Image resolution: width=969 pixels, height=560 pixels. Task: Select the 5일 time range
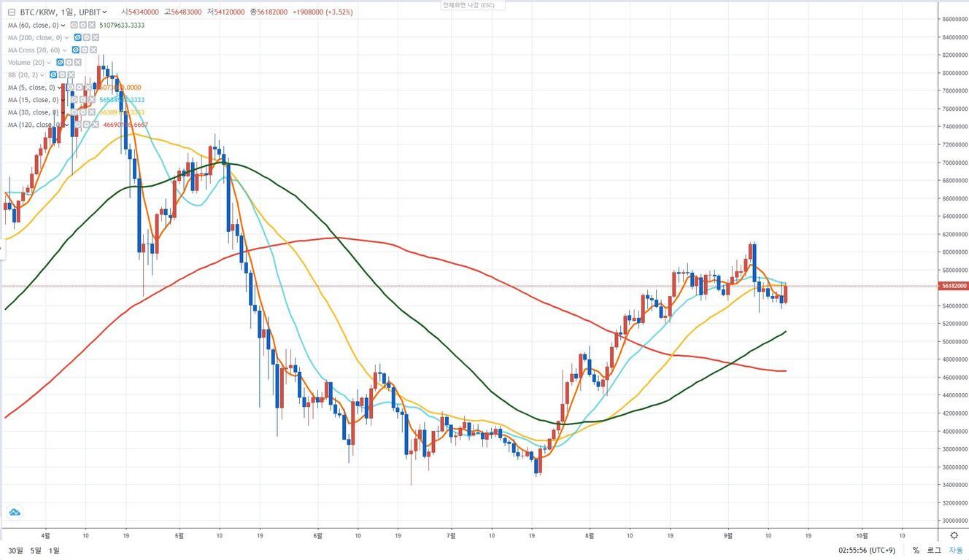[35, 551]
